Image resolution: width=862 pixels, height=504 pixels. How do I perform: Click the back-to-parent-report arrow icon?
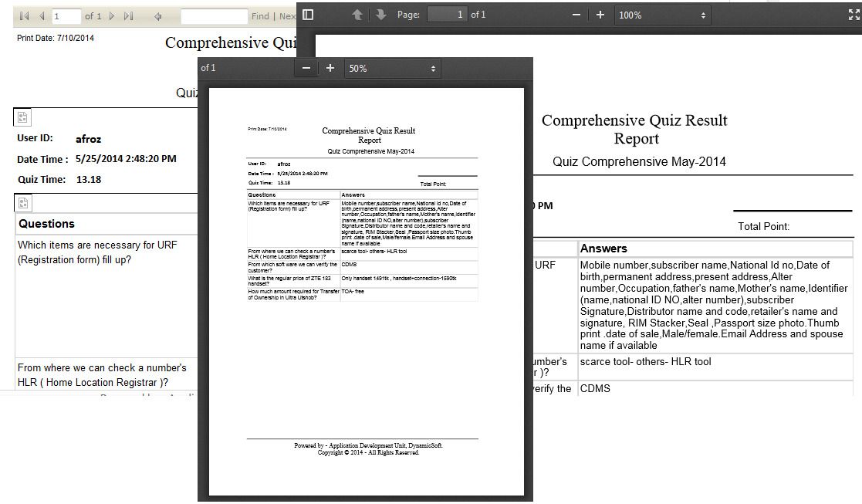click(158, 16)
